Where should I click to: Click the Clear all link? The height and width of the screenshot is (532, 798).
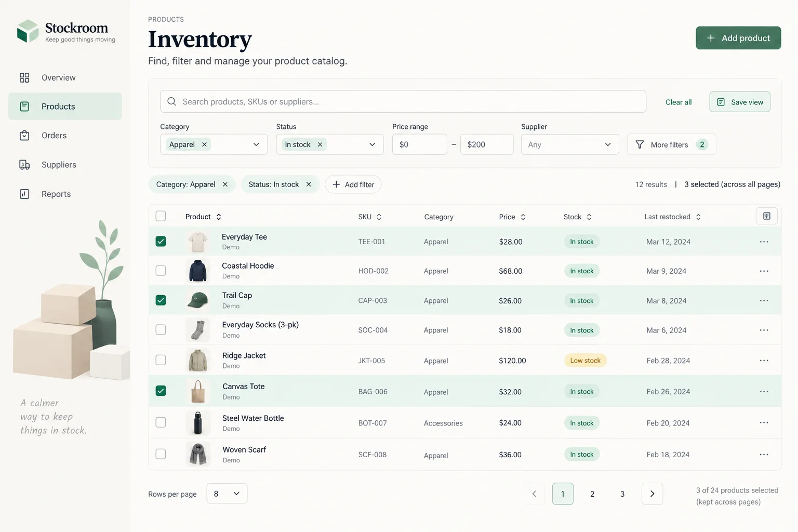679,102
